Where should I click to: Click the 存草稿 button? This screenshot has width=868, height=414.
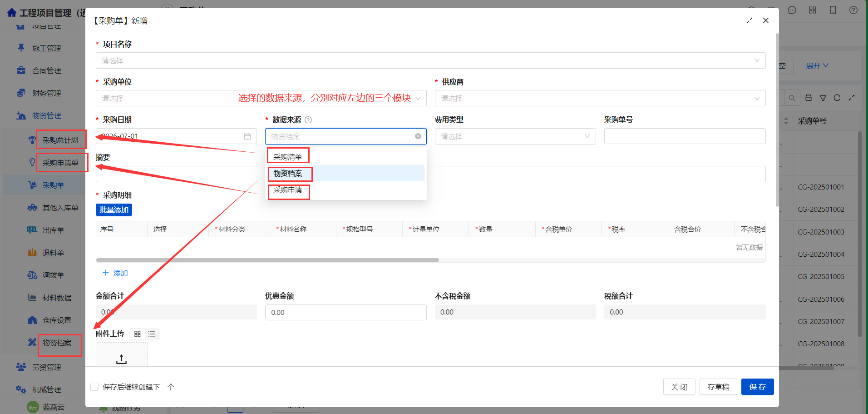point(718,387)
